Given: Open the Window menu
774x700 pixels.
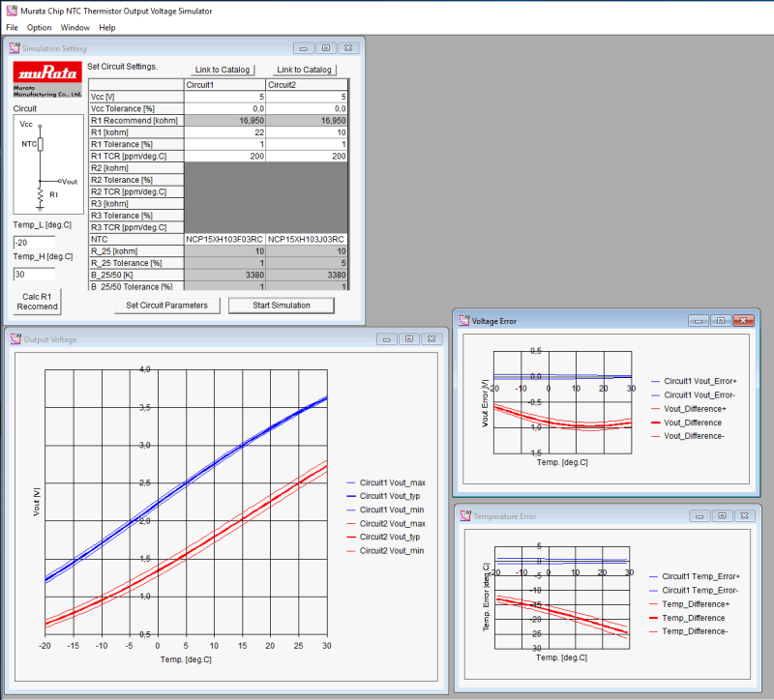Looking at the screenshot, I should coord(74,28).
